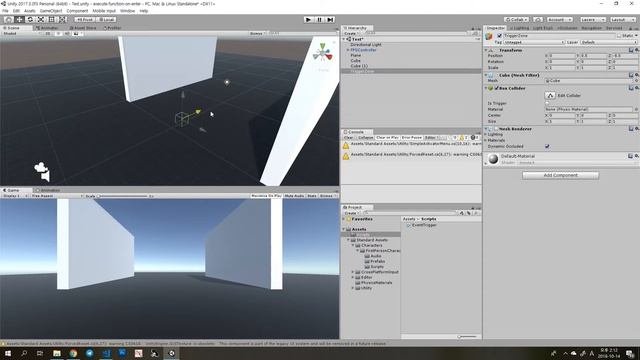Toggle console warning count filter

coord(464,138)
